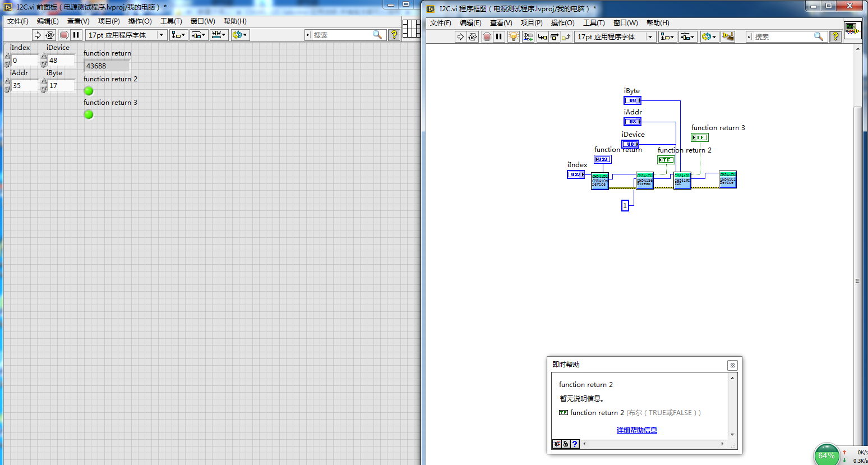The width and height of the screenshot is (868, 465).
Task: Click iAddr stepper arrows on front panel
Action: click(x=7, y=85)
